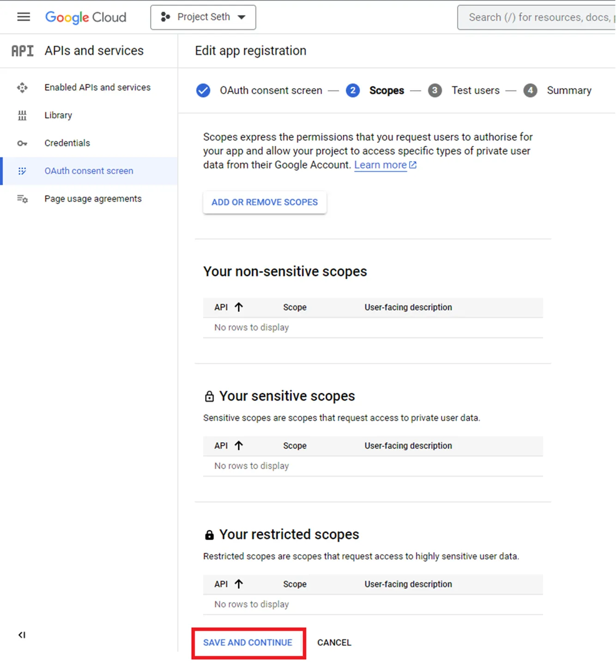This screenshot has height=672, width=616.
Task: Open OAuth consent screen in sidebar
Action: tap(89, 171)
